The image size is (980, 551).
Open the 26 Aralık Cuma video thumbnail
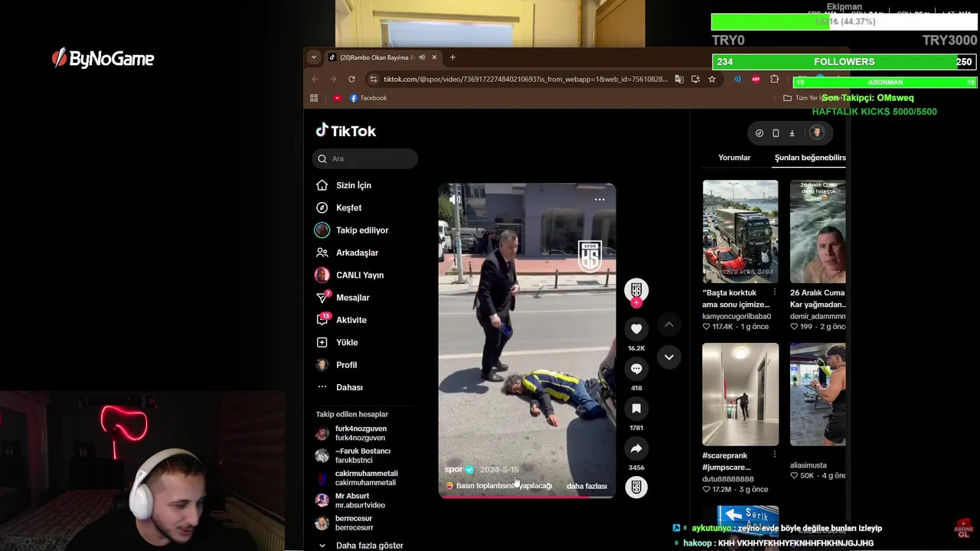pos(818,231)
